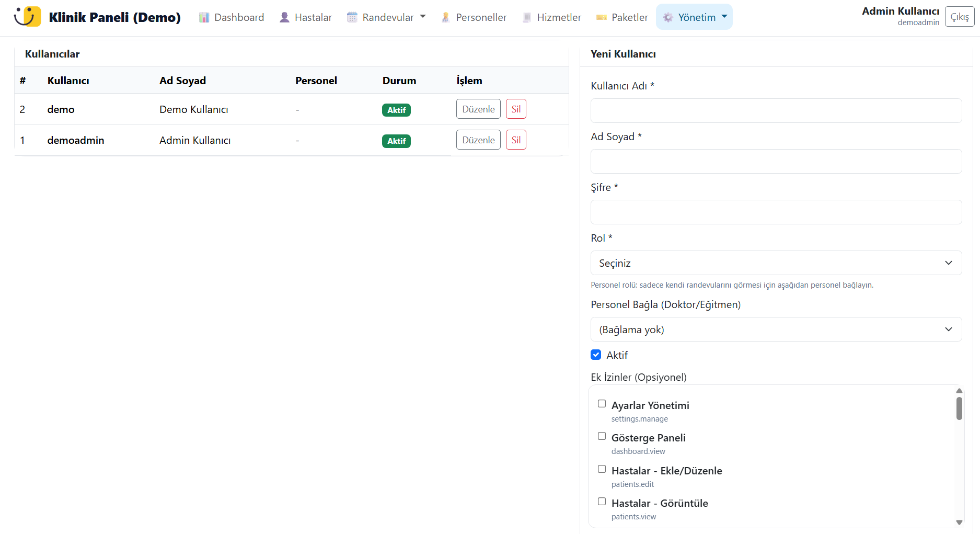Uncheck the Aktif checkbox
The height and width of the screenshot is (534, 980).
tap(596, 355)
